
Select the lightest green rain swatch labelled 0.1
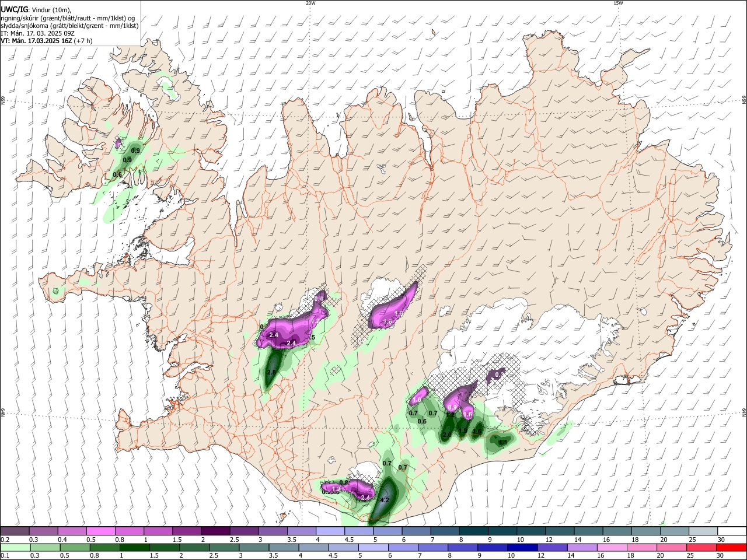pos(15,548)
